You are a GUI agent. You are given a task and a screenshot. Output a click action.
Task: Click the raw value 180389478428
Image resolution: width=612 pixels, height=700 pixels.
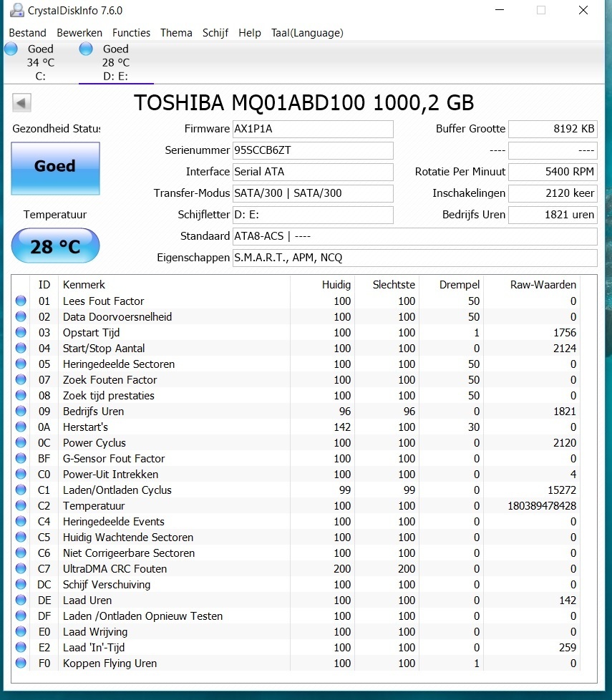[x=542, y=506]
